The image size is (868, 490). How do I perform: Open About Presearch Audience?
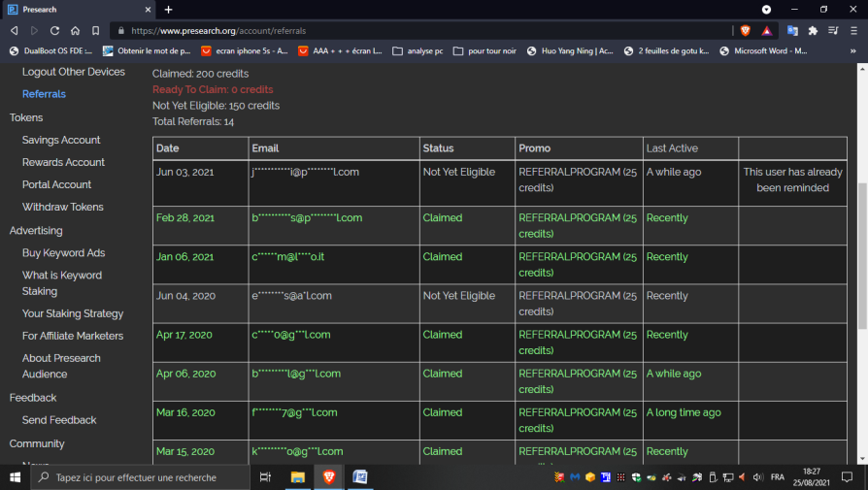tap(61, 366)
